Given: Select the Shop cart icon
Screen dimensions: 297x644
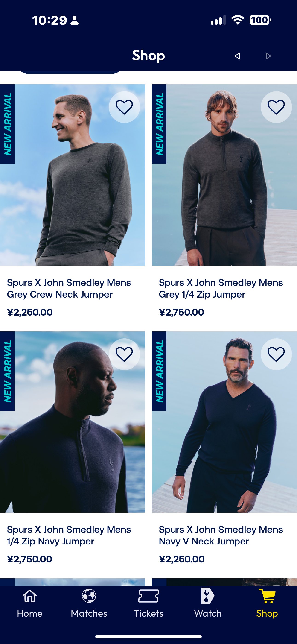Looking at the screenshot, I should coord(267,596).
